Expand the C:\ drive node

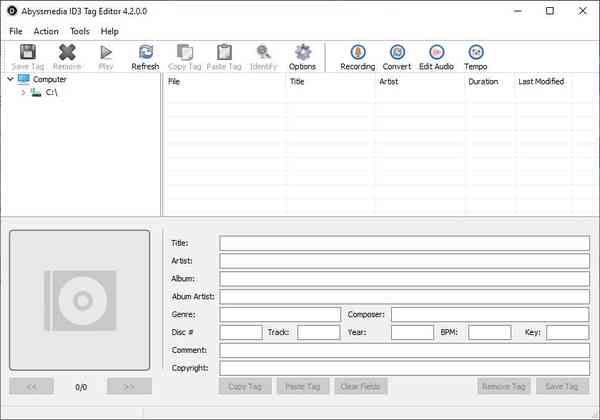(23, 92)
